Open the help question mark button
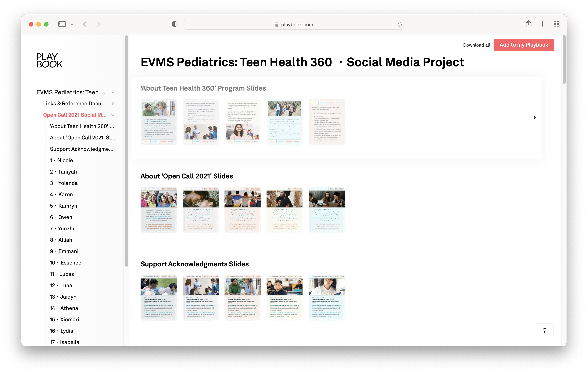 point(545,331)
